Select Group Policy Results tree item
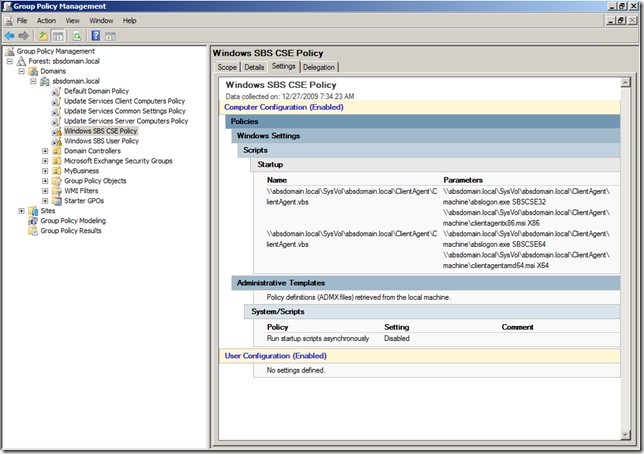644x454 pixels. pos(71,231)
